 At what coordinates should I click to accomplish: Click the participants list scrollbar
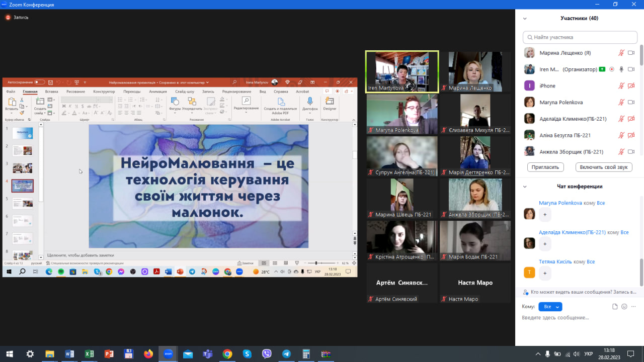coord(641,55)
